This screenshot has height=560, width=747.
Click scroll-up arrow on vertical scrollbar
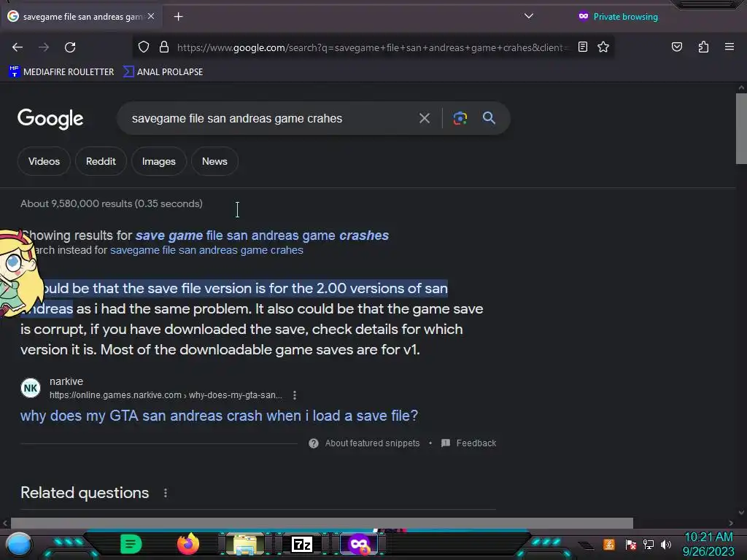click(741, 88)
